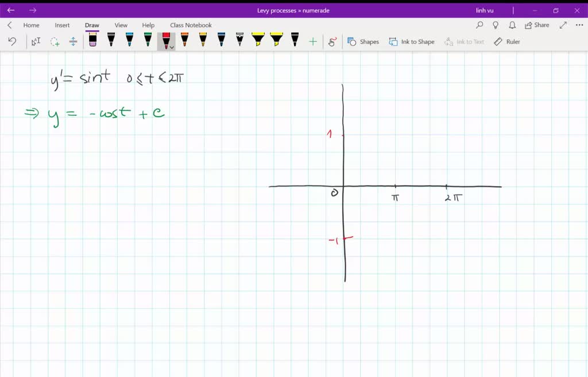Toggle Draw with Touch mode

[331, 41]
